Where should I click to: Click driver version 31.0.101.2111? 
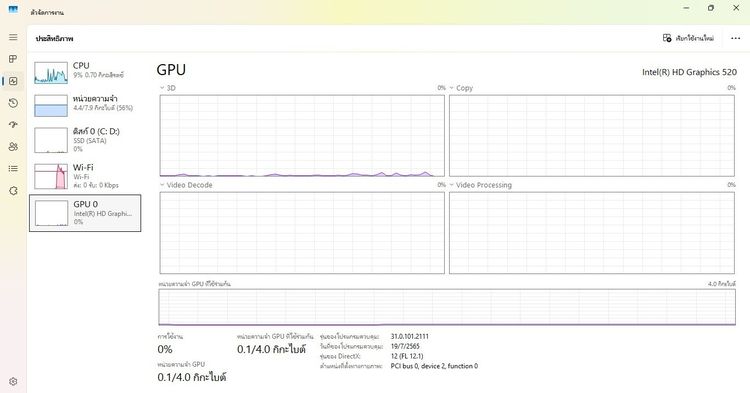[x=409, y=337]
